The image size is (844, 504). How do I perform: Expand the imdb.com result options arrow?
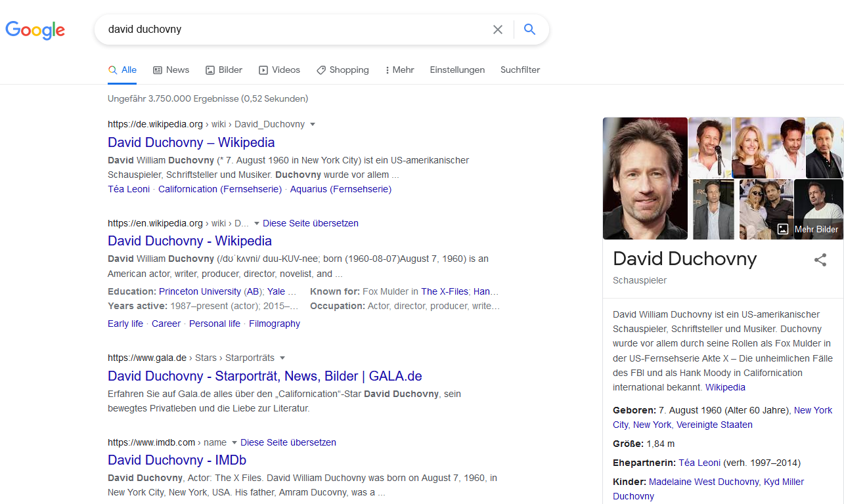point(234,442)
